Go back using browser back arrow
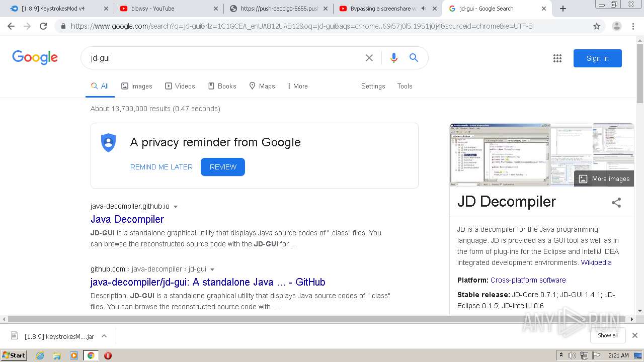644x362 pixels. (x=11, y=26)
